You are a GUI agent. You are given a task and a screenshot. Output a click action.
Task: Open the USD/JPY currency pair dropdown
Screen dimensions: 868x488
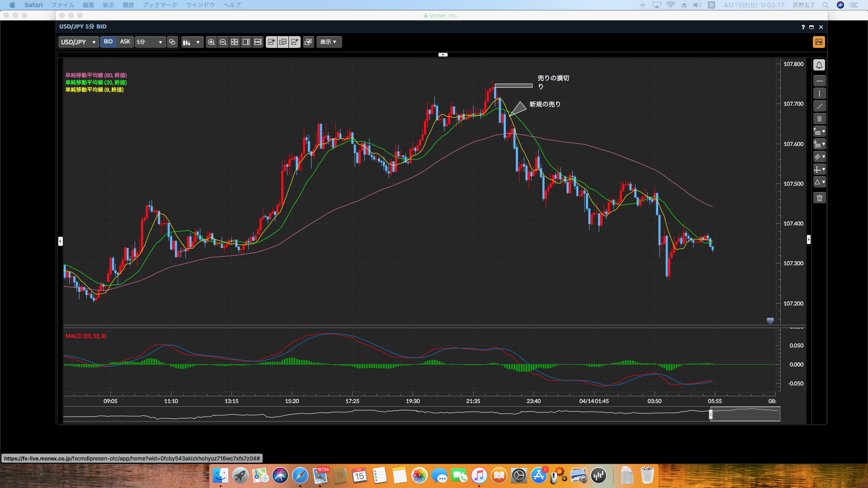78,42
